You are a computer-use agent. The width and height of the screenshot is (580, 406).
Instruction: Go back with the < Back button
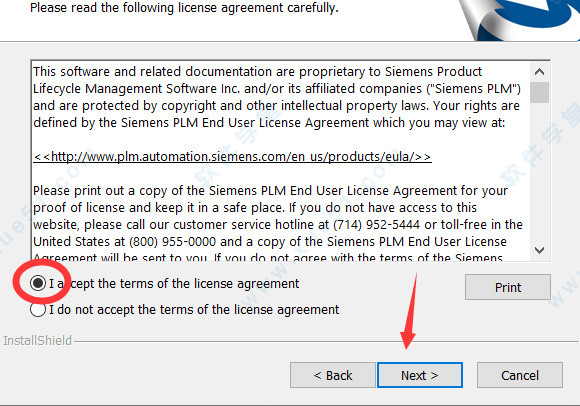(333, 375)
